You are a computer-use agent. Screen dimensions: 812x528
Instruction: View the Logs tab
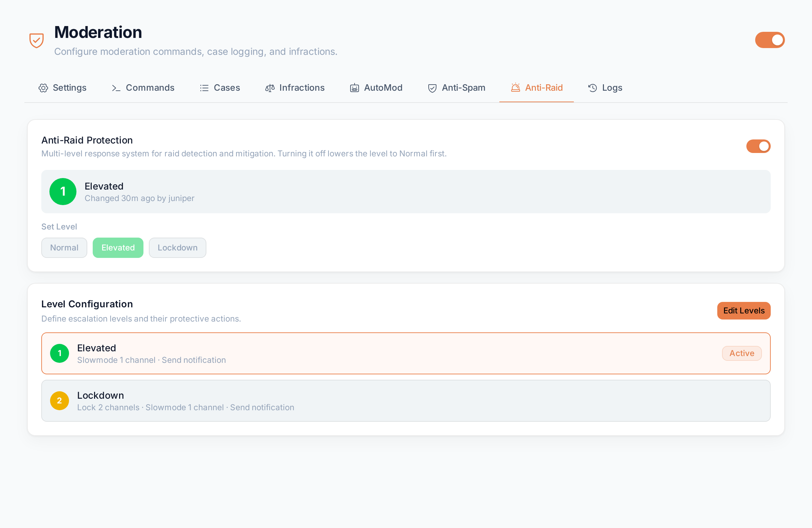tap(605, 88)
